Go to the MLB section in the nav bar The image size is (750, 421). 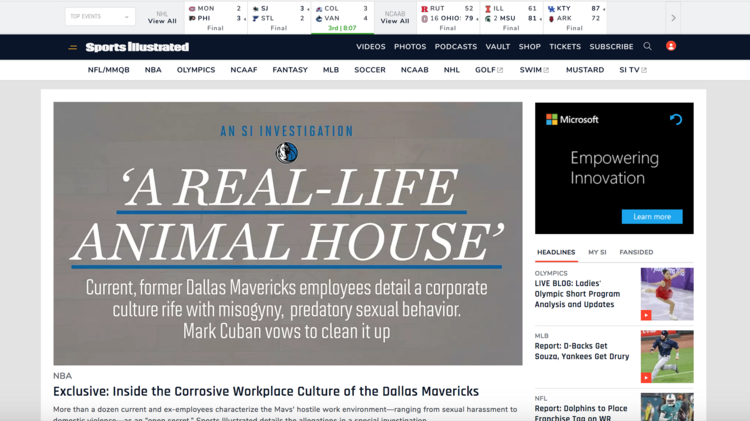coord(331,70)
